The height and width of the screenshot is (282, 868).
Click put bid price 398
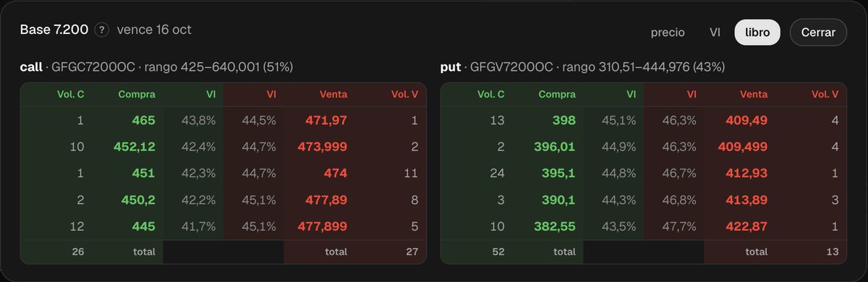(x=564, y=120)
